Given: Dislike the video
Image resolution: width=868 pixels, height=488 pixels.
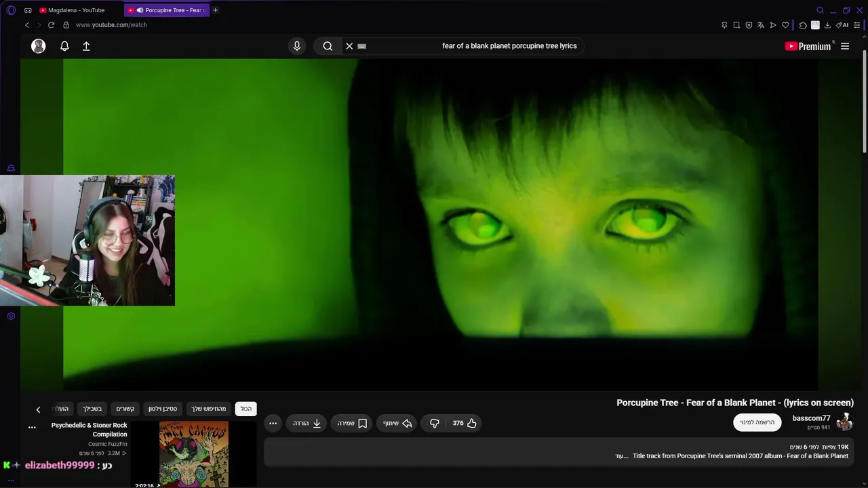Looking at the screenshot, I should [x=435, y=423].
